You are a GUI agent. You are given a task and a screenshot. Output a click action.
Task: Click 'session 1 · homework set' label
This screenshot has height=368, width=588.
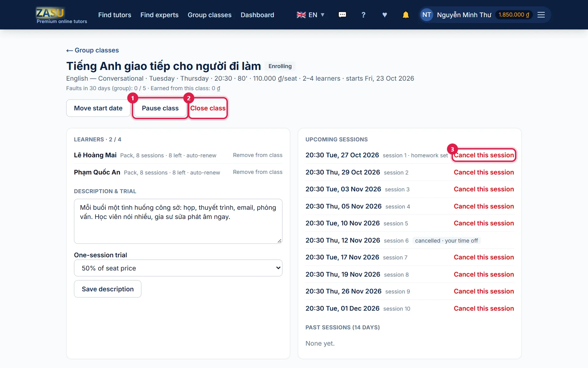point(415,155)
